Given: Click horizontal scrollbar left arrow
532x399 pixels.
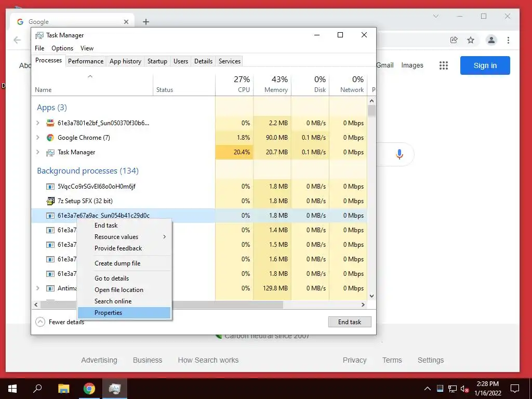Looking at the screenshot, I should 36,304.
